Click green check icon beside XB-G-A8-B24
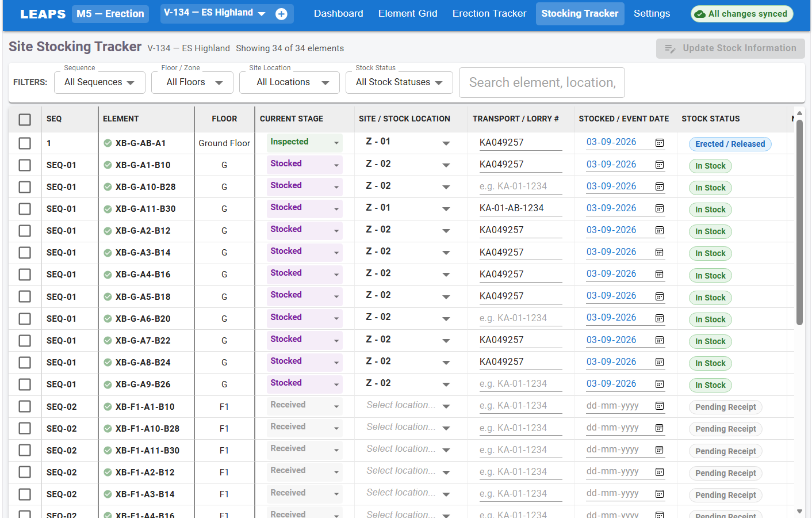This screenshot has width=812, height=518. (108, 363)
